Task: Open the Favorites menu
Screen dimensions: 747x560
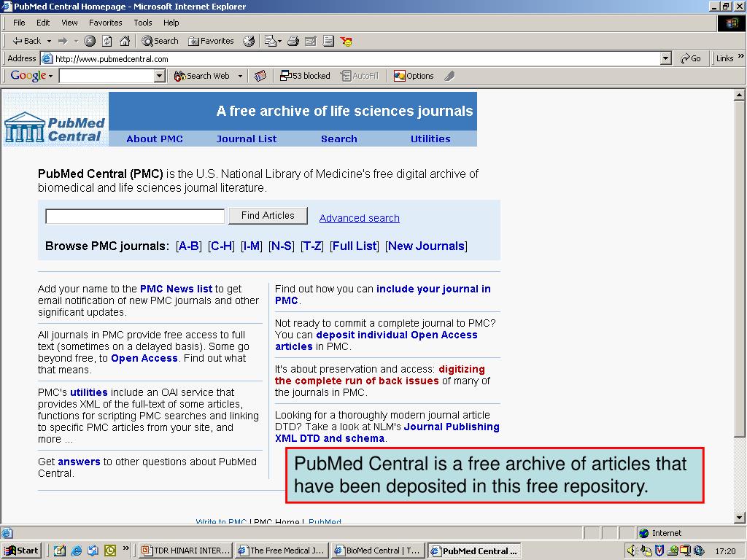Action: [105, 23]
